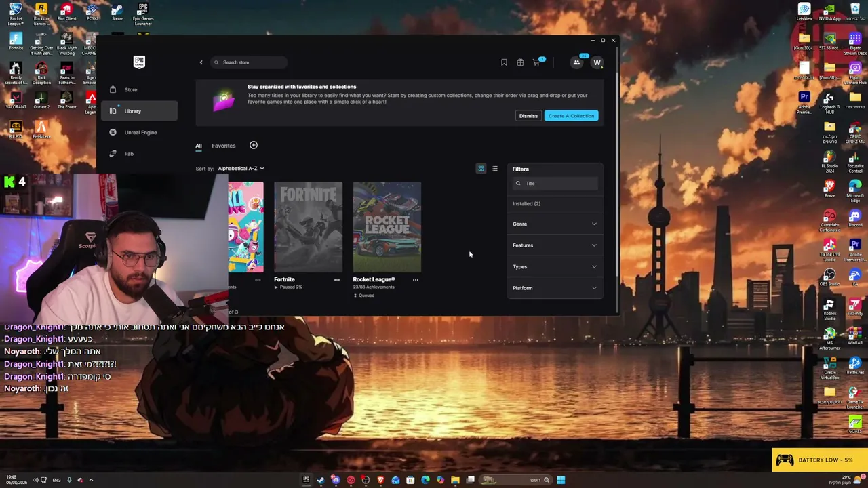Open the Rockstar Games desktop shortcut

pos(41,14)
